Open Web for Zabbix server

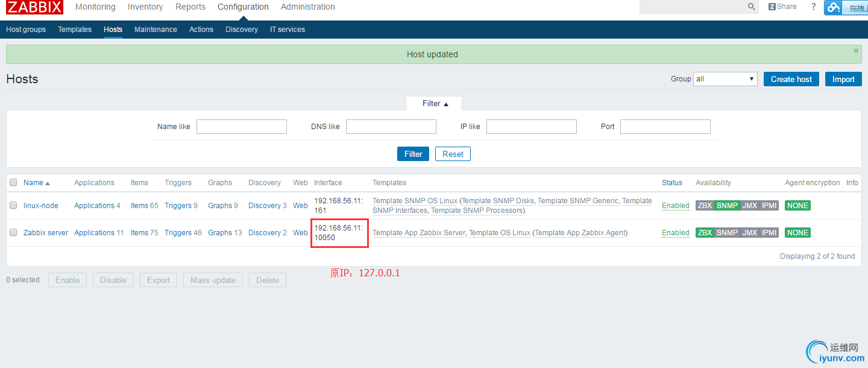(300, 233)
